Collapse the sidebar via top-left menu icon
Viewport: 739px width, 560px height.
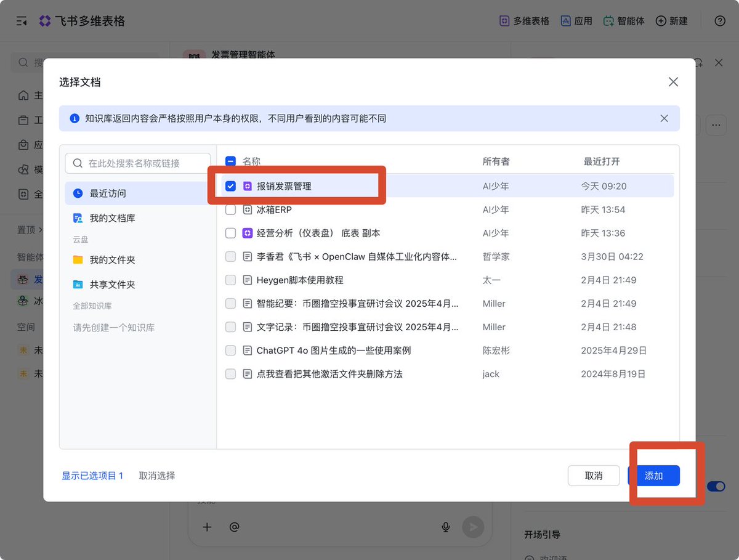coord(22,21)
